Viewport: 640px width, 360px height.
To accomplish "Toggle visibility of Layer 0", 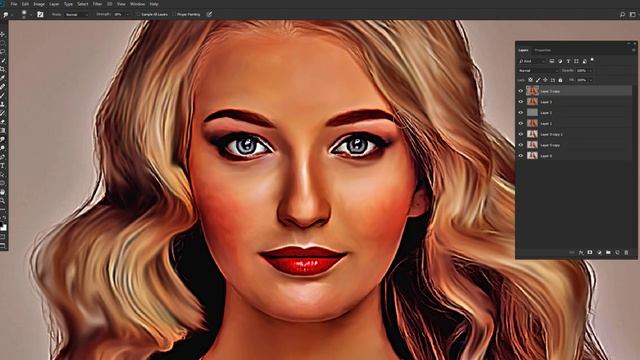I will click(x=520, y=156).
